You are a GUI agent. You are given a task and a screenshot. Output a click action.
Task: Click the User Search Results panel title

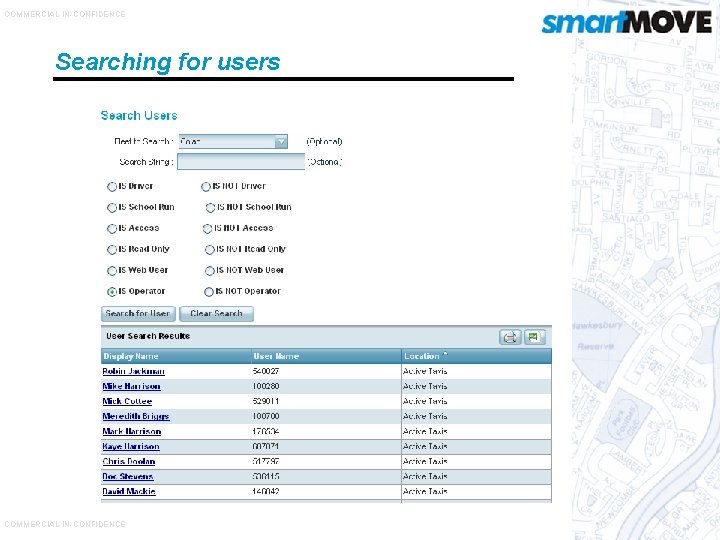point(148,336)
